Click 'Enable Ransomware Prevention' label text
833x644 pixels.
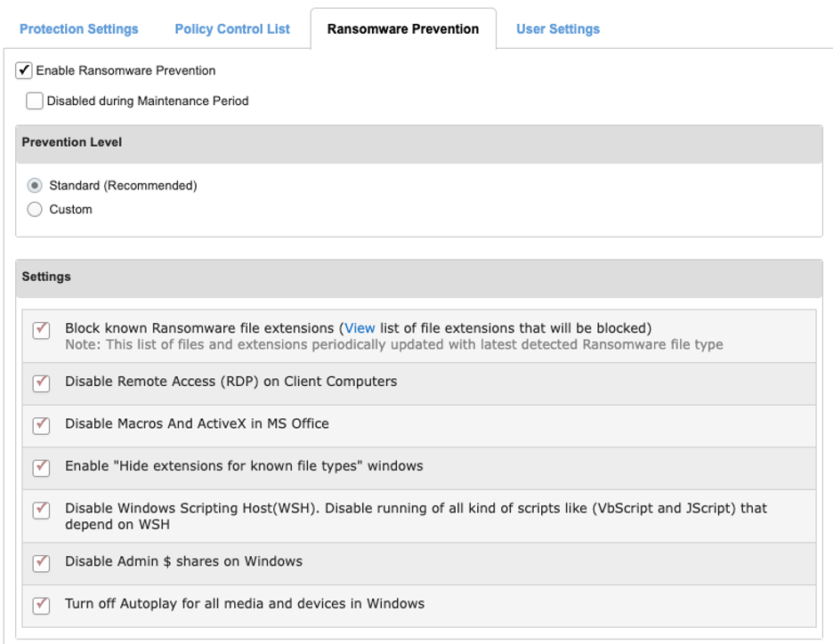[x=125, y=70]
